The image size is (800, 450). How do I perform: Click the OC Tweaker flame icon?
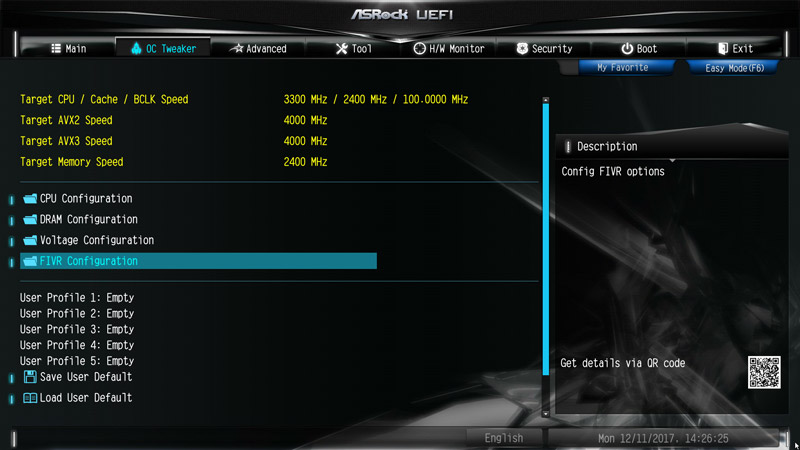pyautogui.click(x=136, y=48)
